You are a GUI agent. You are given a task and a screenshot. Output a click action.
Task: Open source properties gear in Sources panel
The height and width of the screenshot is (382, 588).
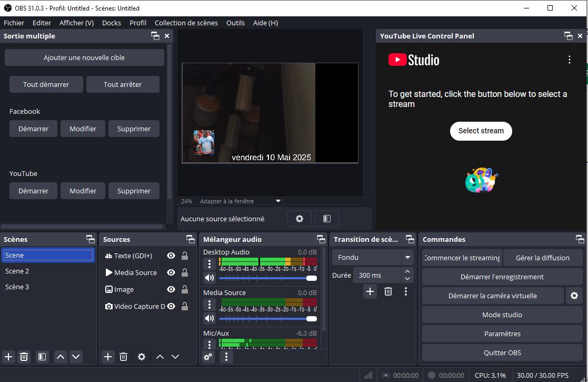coord(141,357)
